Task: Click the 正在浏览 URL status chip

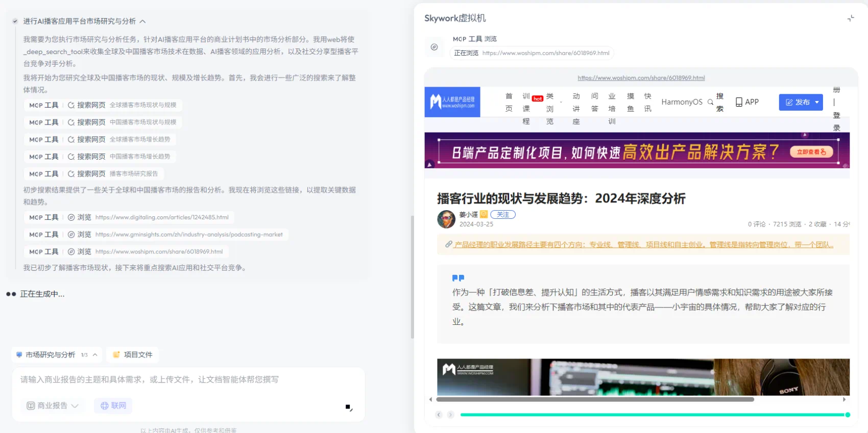Action: [532, 53]
